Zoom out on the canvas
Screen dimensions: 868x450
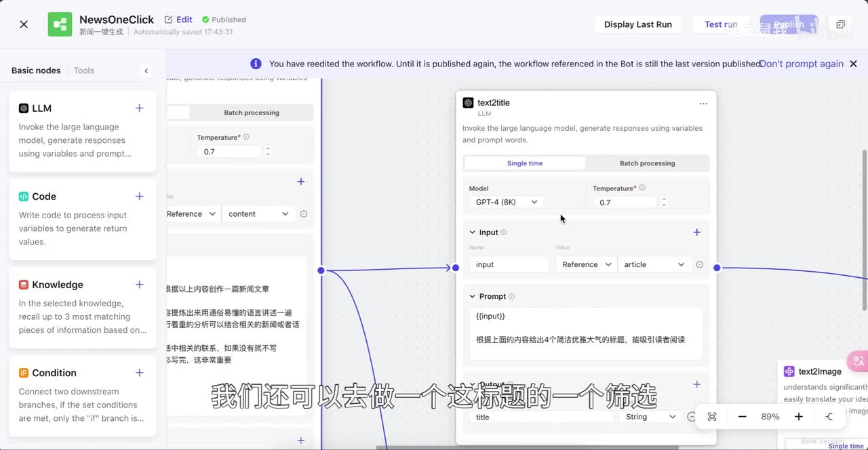743,417
